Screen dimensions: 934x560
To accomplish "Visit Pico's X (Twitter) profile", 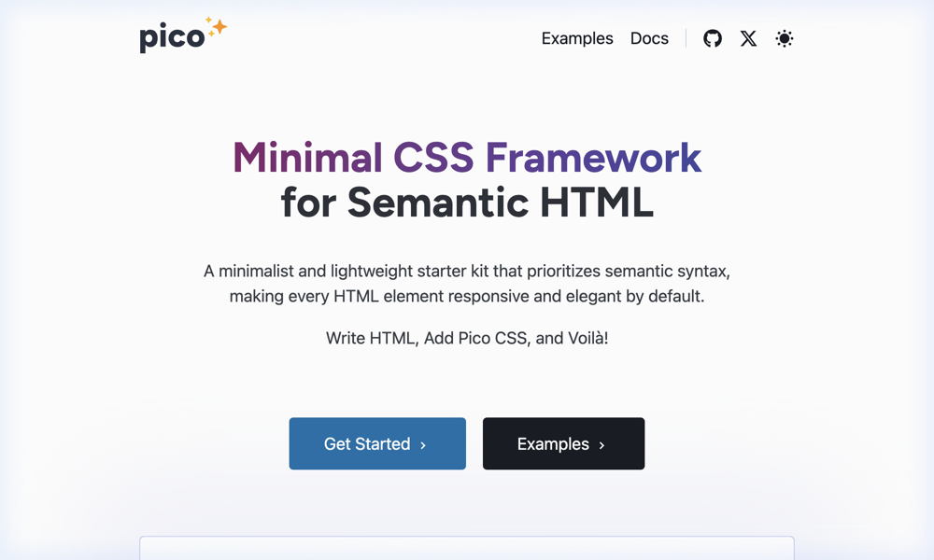I will pyautogui.click(x=748, y=38).
